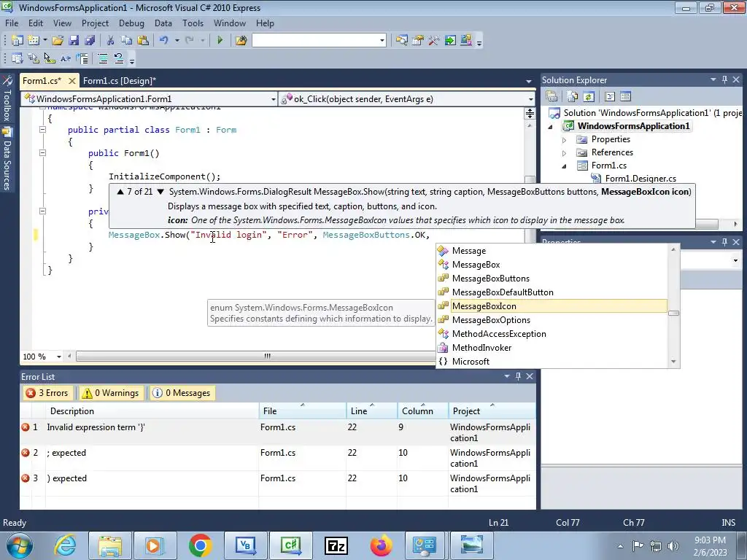Sort the Error List by Description column
The height and width of the screenshot is (560, 747).
(x=152, y=411)
